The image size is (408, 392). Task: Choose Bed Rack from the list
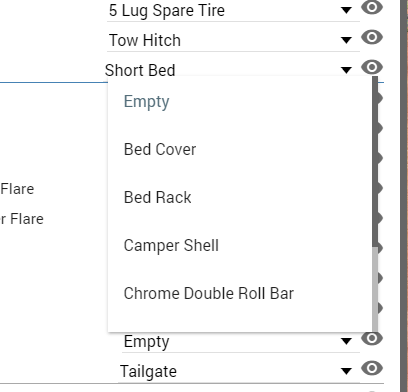tap(240, 197)
